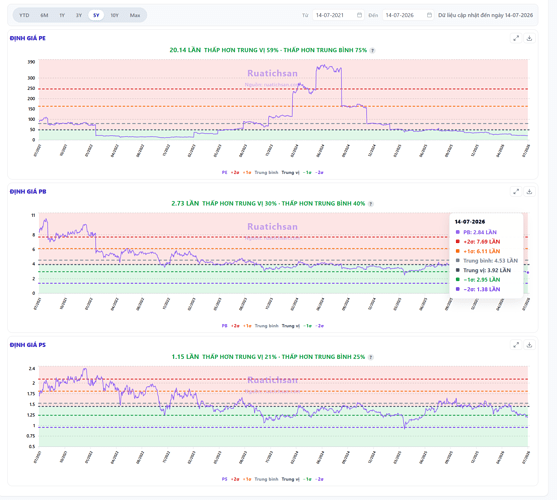The image size is (557, 500).
Task: Download the PB valuation chart
Action: 529,191
